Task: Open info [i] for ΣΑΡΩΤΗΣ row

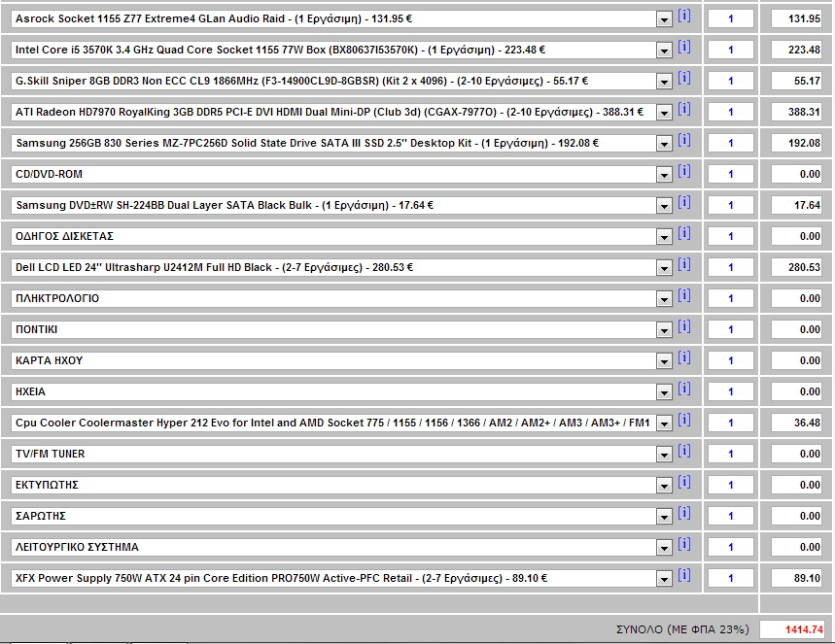Action: [684, 513]
